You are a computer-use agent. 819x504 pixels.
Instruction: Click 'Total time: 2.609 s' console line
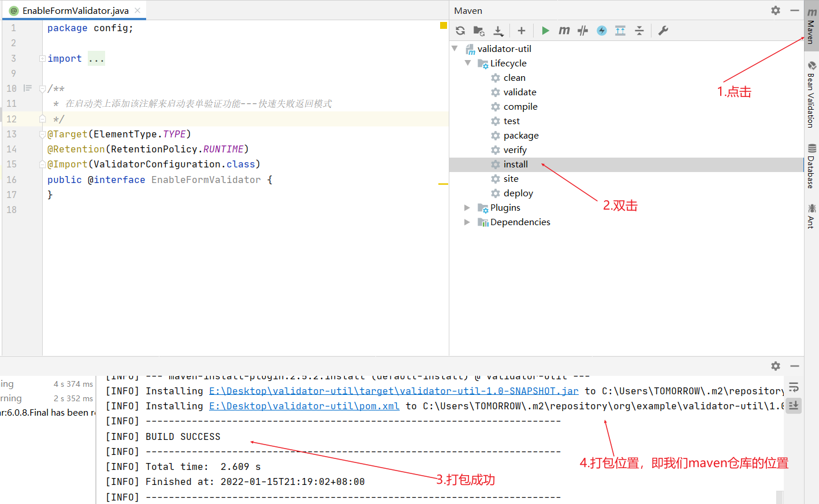click(x=203, y=466)
